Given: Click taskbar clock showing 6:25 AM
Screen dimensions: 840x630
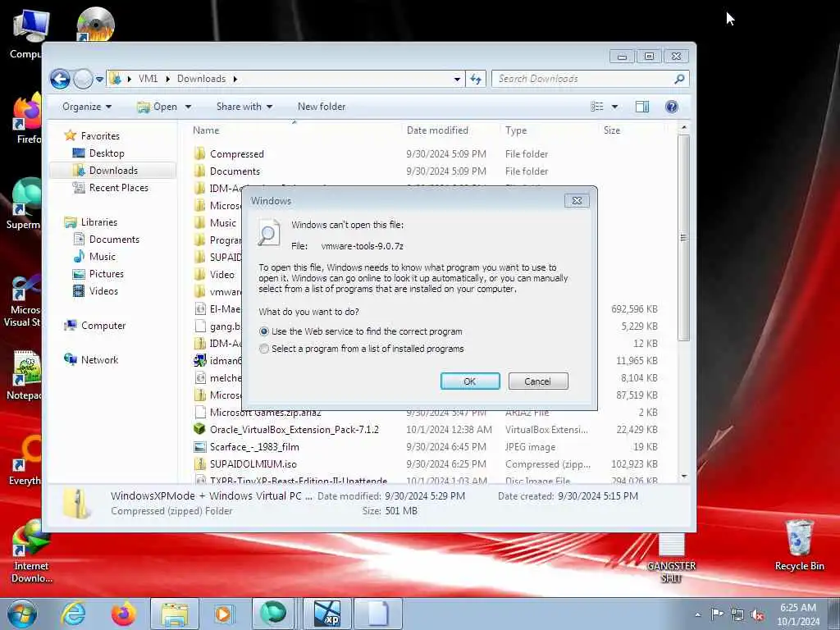Looking at the screenshot, I should coord(798,614).
